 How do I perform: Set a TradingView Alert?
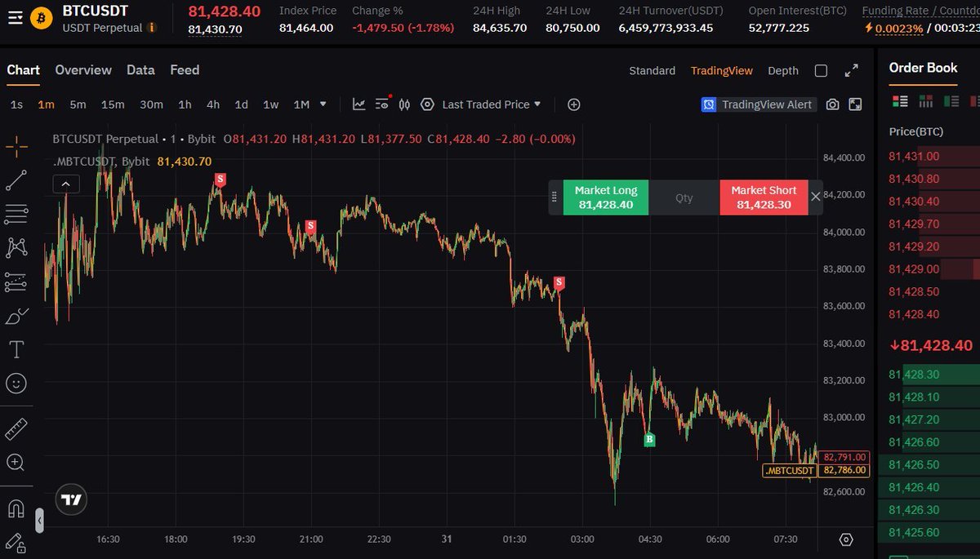(759, 104)
